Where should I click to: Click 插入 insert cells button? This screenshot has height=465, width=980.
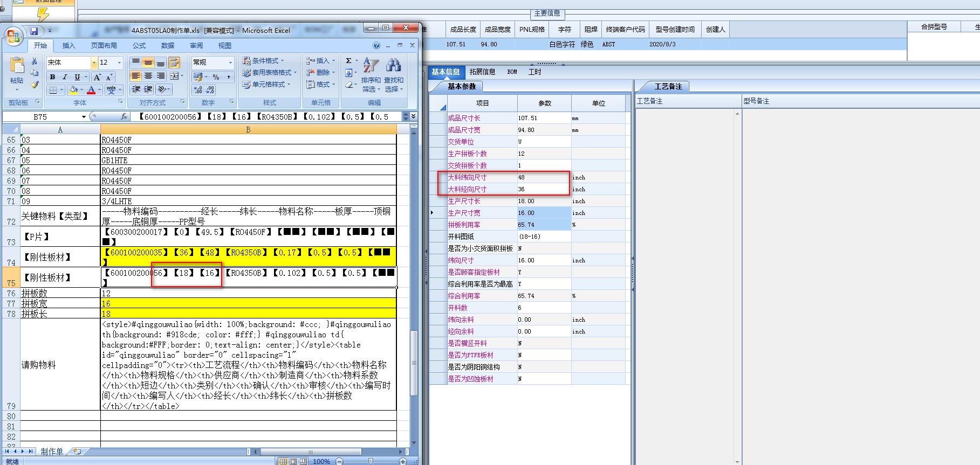click(320, 61)
